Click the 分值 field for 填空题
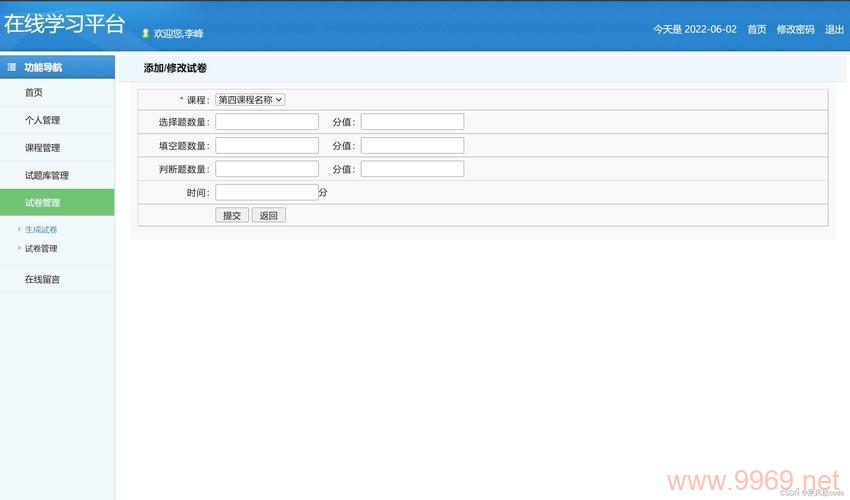The image size is (850, 500). tap(413, 145)
